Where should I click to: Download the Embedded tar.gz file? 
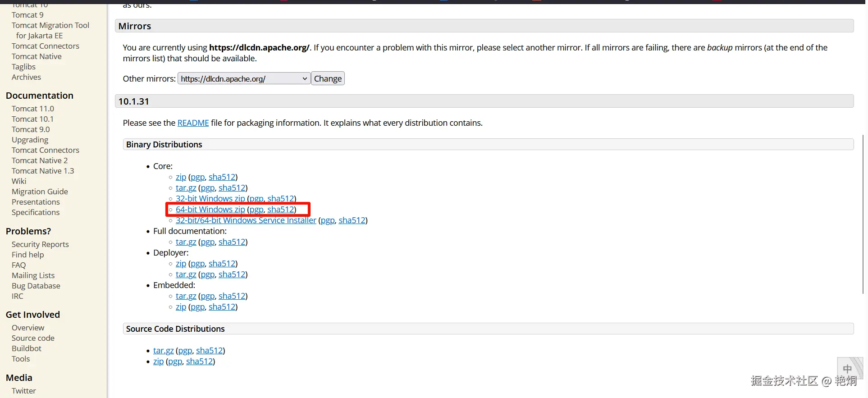pyautogui.click(x=186, y=296)
